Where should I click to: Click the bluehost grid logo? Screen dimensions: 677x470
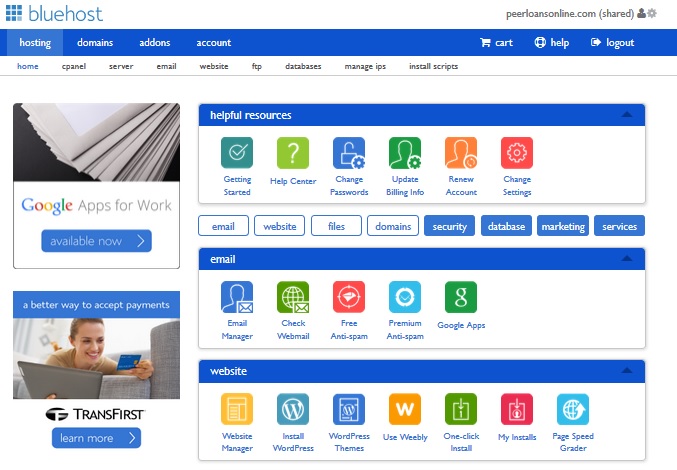pos(14,13)
